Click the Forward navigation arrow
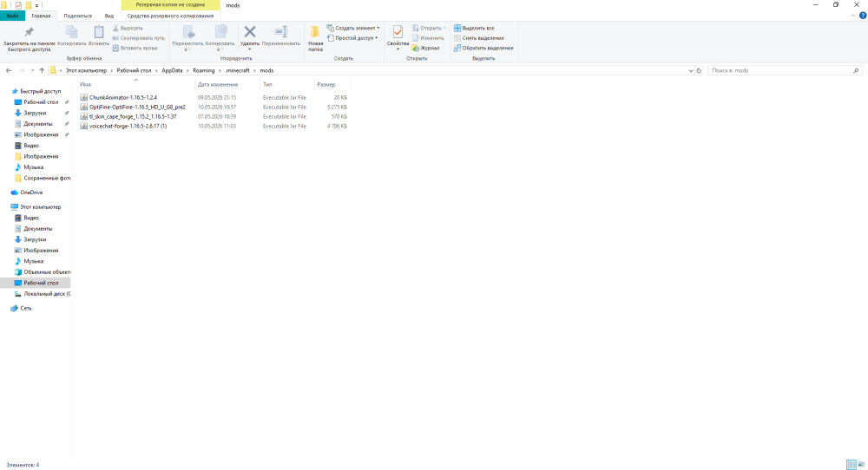Screen dimensions: 868x470 tap(22, 71)
